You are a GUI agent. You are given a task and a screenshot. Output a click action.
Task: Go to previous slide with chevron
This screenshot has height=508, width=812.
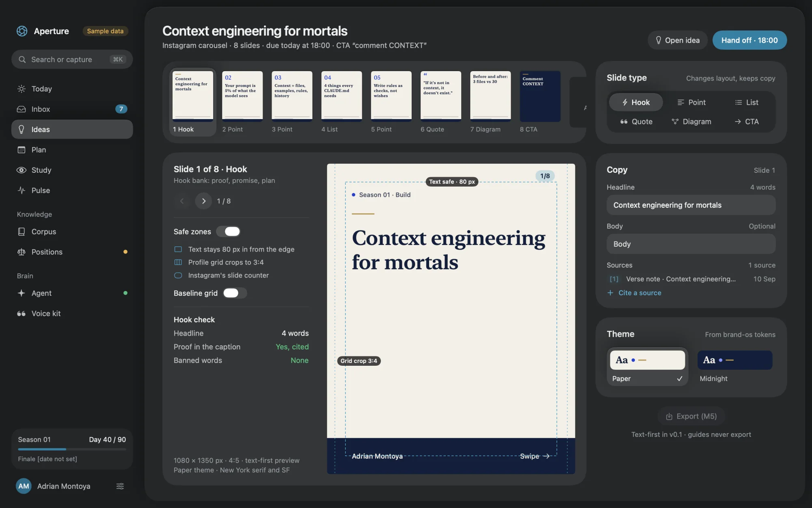182,201
